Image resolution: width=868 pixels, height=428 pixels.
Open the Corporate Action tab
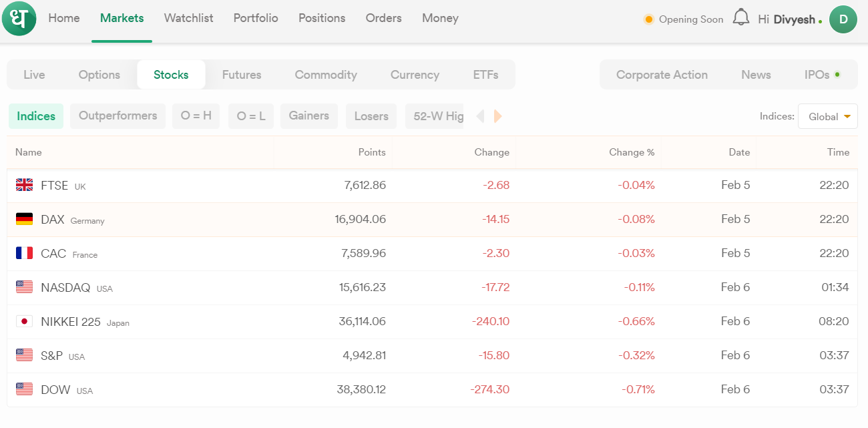click(662, 75)
